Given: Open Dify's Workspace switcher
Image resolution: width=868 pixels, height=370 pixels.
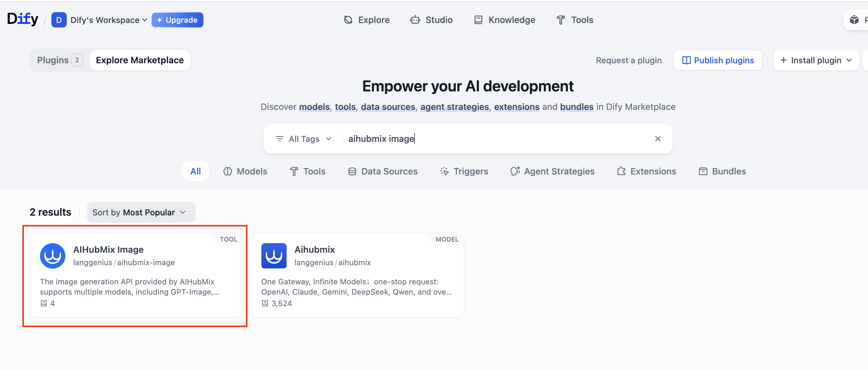Looking at the screenshot, I should (109, 20).
